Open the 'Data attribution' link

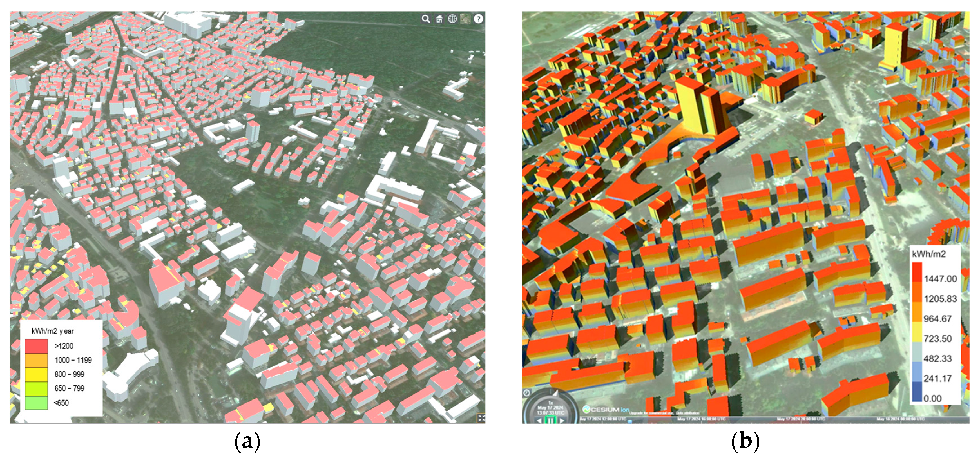[x=687, y=414]
